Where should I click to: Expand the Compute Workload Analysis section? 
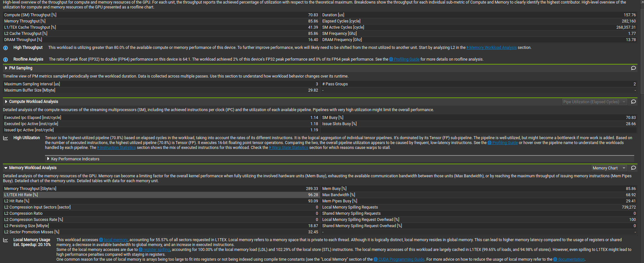pos(6,102)
